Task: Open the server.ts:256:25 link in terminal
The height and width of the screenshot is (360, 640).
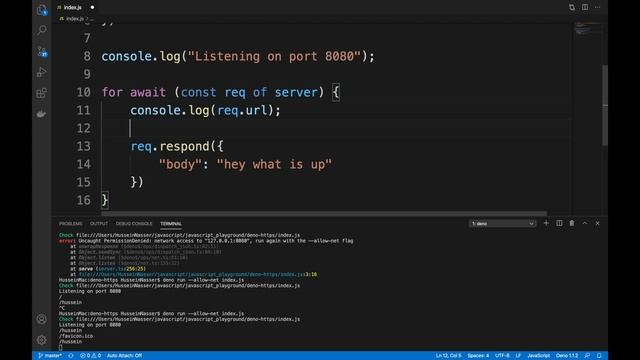Action: [121, 269]
